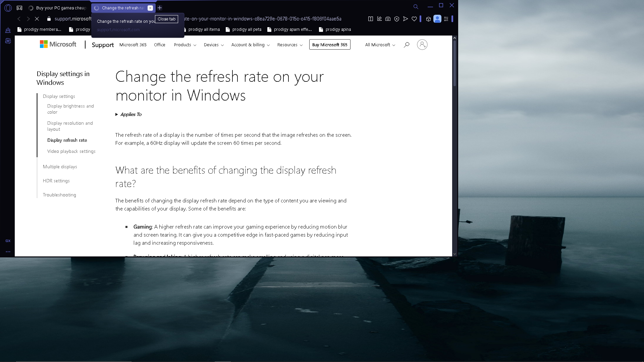This screenshot has height=362, width=644.
Task: Close the 'Change the refresh rate' tab
Action: pos(150,8)
